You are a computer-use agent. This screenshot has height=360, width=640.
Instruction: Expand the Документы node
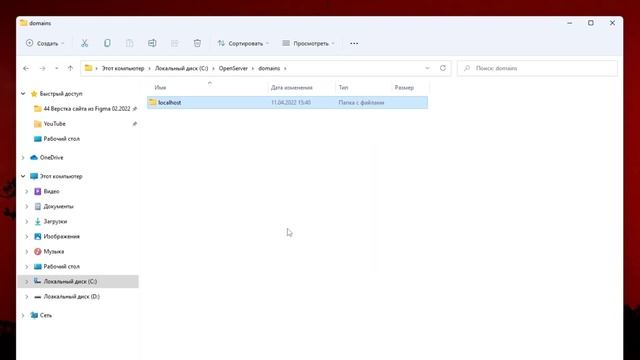27,207
